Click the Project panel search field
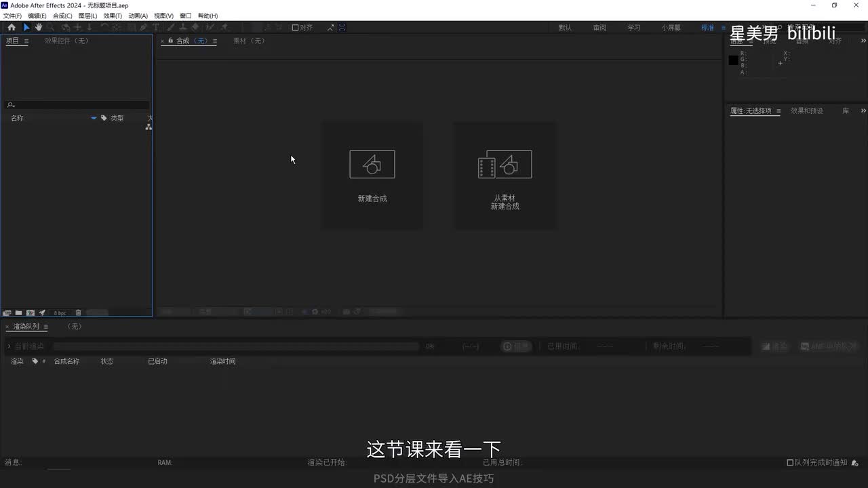The width and height of the screenshot is (868, 488). tap(77, 105)
